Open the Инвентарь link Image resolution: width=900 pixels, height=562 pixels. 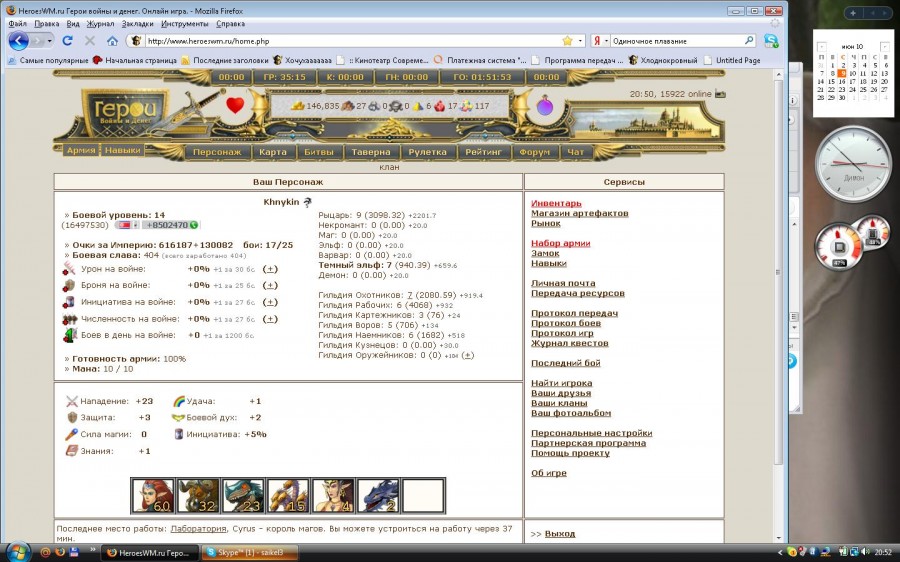point(556,203)
